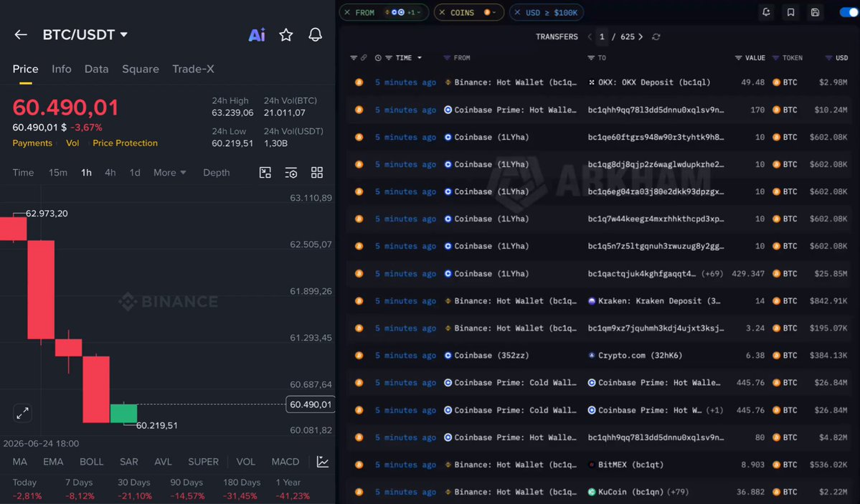Create alert with Arkham bell icon
The image size is (860, 504).
coord(766,12)
